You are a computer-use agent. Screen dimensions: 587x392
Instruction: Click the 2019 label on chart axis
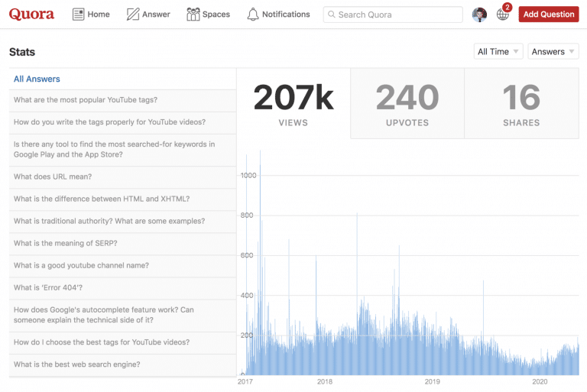pos(432,381)
